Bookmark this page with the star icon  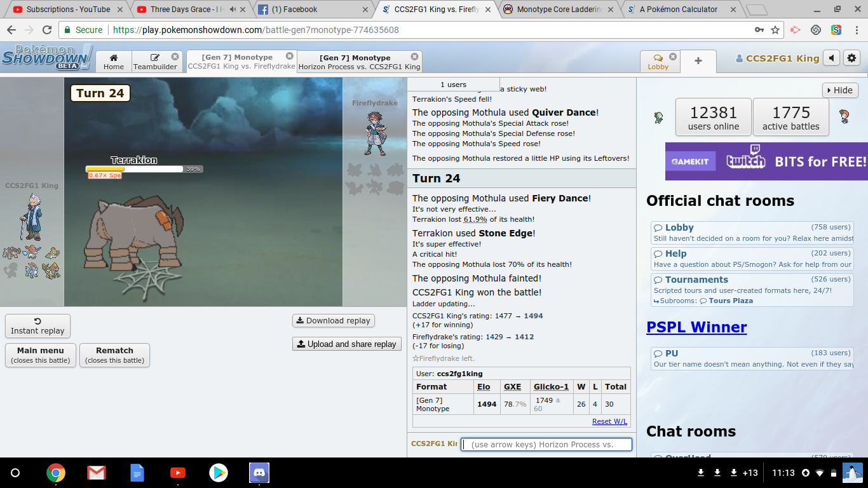775,30
